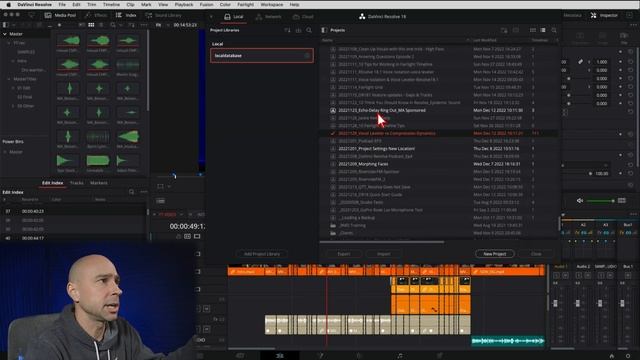
Task: Click the Export button
Action: pos(344,254)
